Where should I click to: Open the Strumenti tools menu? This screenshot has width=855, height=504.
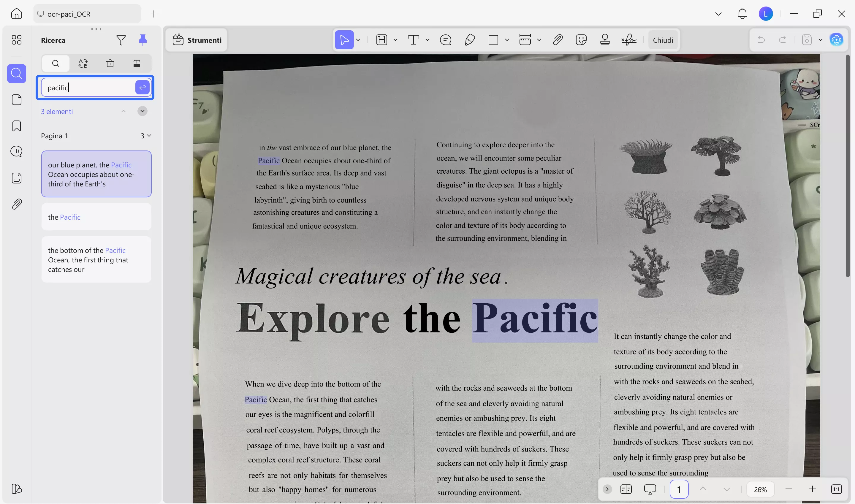pyautogui.click(x=197, y=40)
